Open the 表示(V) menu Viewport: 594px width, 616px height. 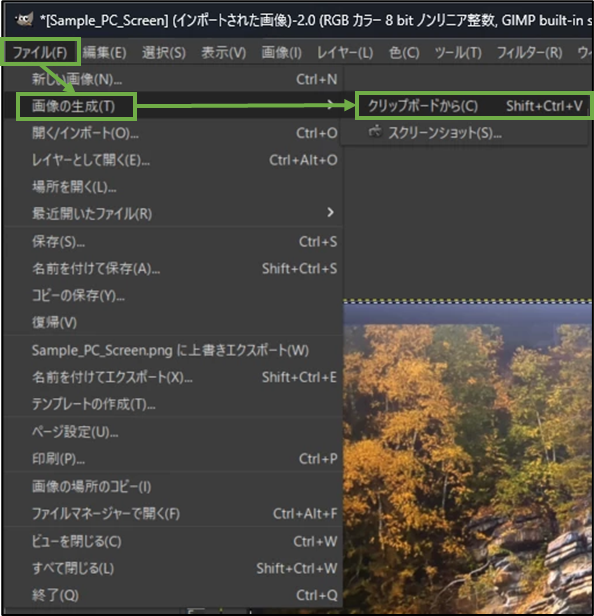click(224, 52)
